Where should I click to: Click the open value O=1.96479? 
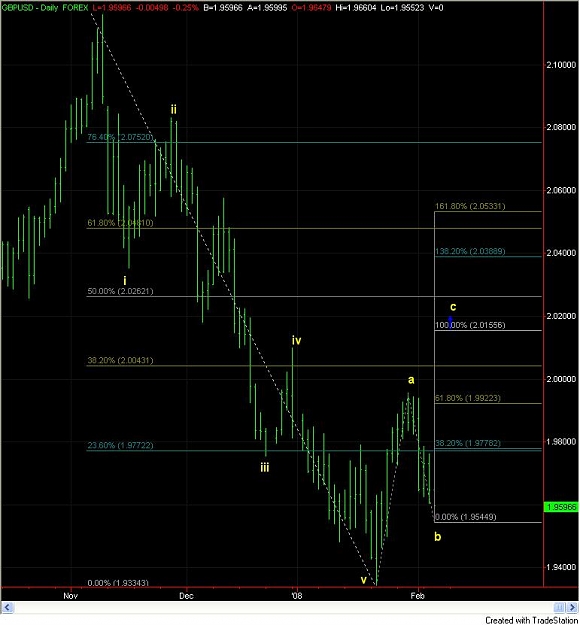pyautogui.click(x=311, y=8)
